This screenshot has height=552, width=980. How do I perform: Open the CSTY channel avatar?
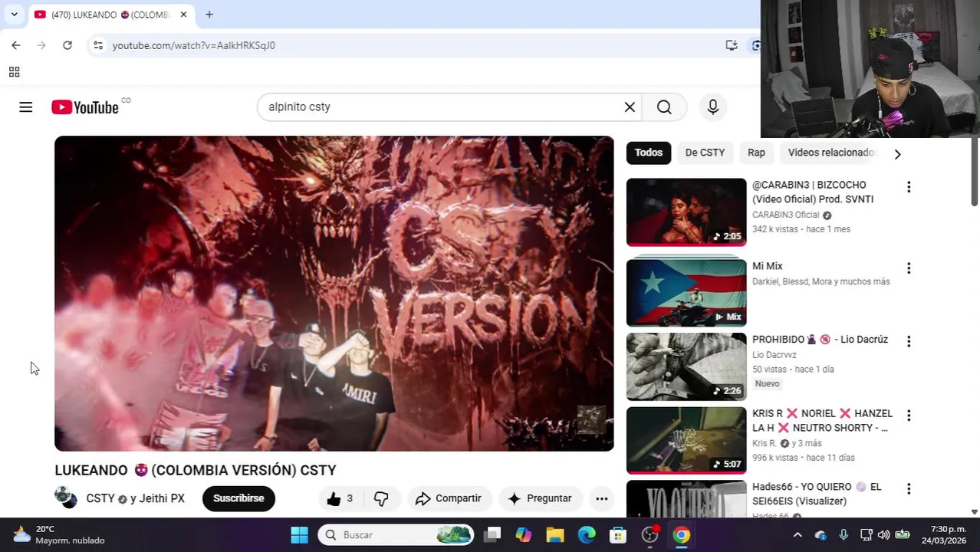tap(66, 498)
